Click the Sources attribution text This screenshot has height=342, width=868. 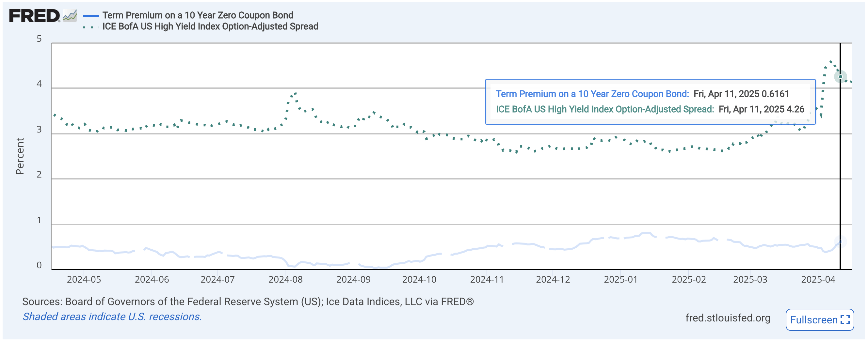tap(249, 302)
